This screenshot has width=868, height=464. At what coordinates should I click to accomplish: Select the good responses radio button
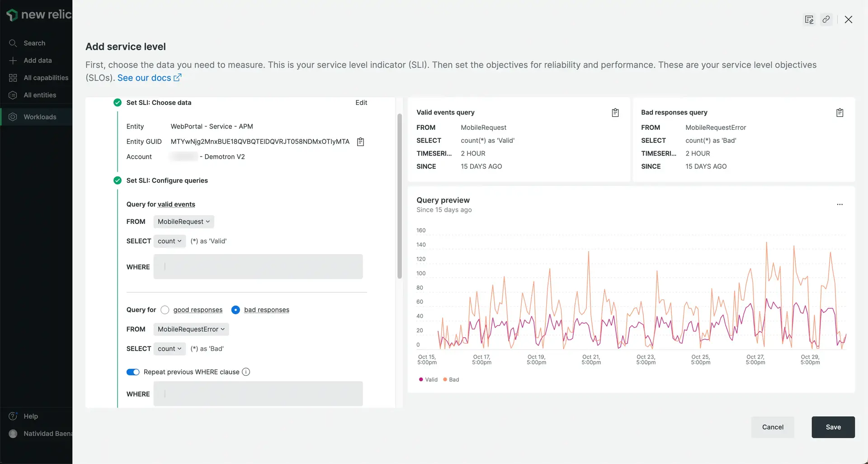pos(165,310)
